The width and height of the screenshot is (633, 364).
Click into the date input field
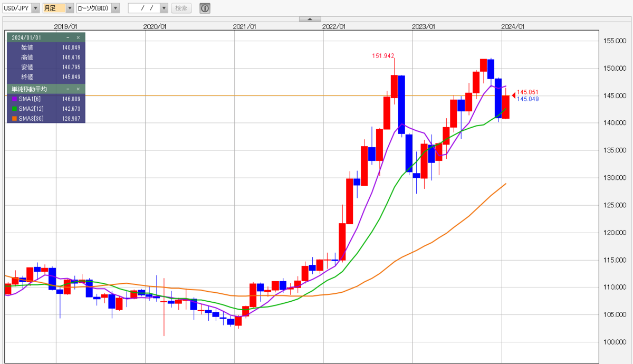(143, 8)
